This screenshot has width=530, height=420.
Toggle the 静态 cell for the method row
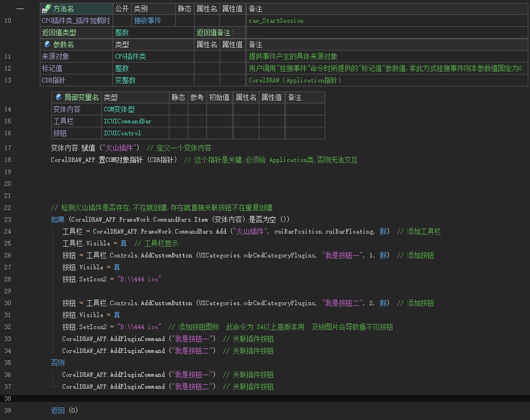click(x=184, y=20)
